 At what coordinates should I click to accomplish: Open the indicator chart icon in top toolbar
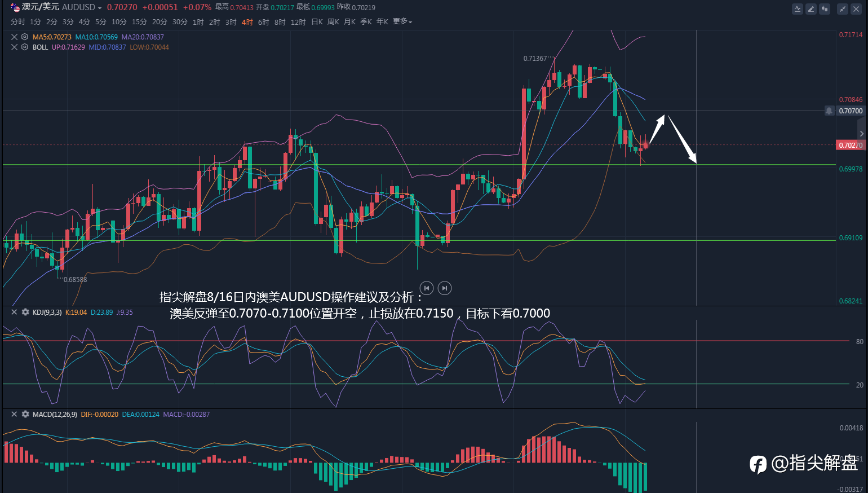point(798,9)
